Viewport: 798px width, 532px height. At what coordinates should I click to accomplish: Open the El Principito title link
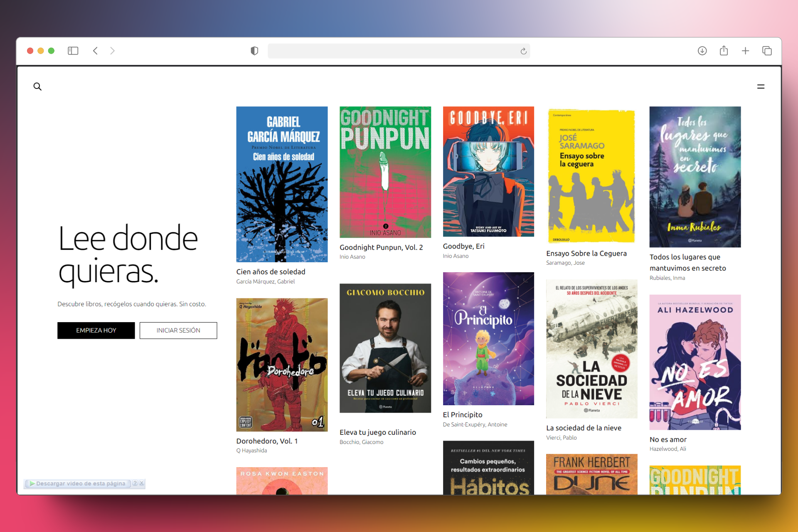tap(463, 415)
